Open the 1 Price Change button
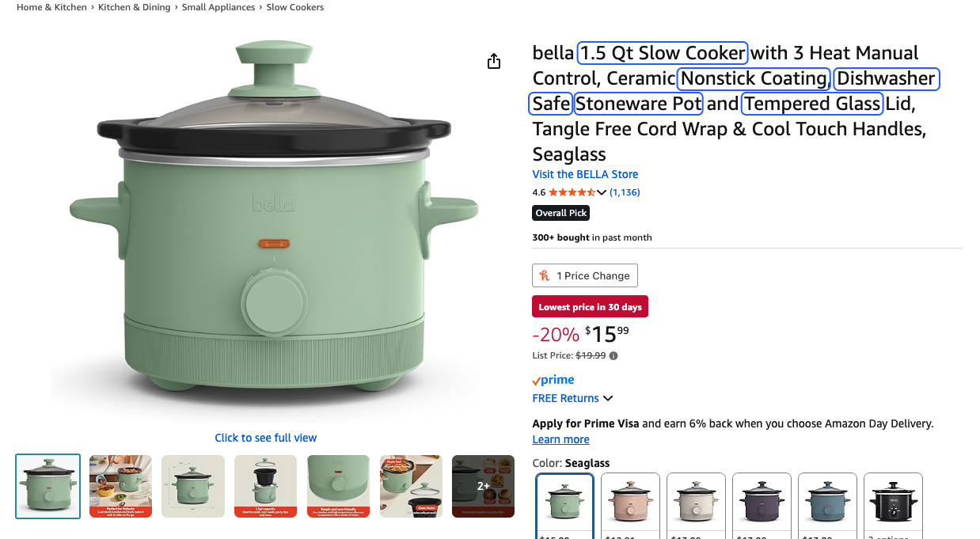This screenshot has height=539, width=980. point(585,275)
